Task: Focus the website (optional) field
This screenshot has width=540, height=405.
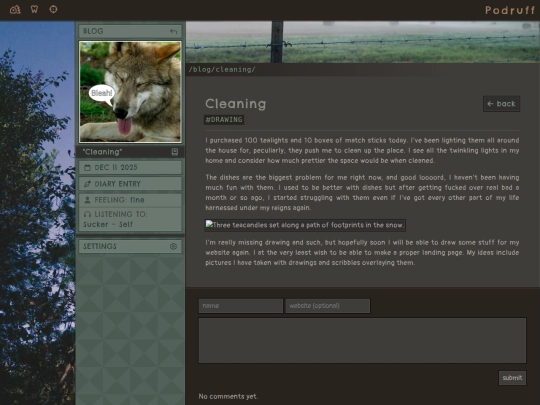Action: pos(328,306)
